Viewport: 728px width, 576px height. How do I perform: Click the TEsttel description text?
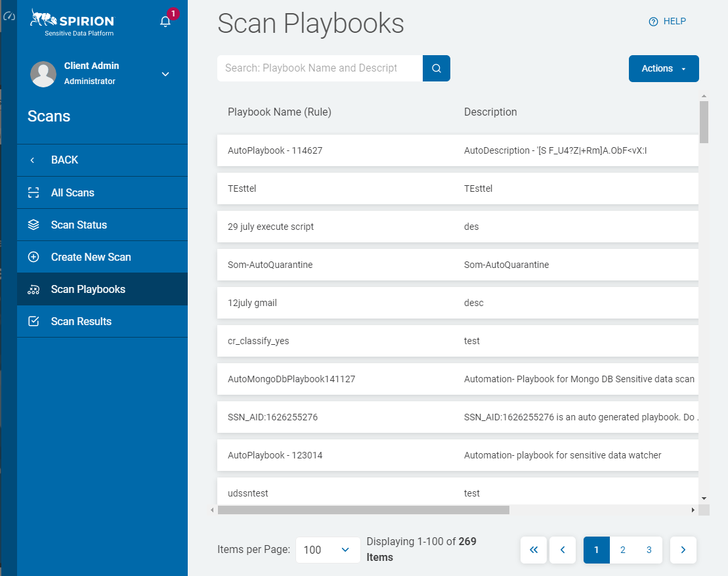pos(478,188)
